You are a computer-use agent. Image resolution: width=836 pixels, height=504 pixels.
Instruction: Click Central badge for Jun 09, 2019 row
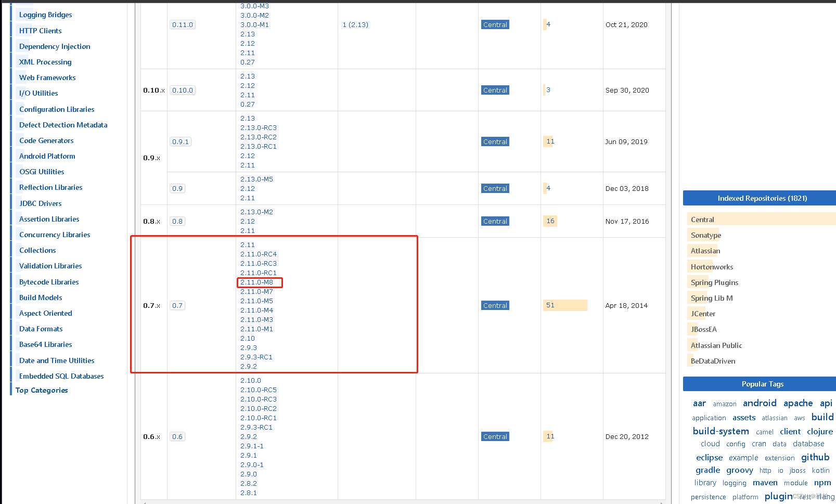pos(495,141)
